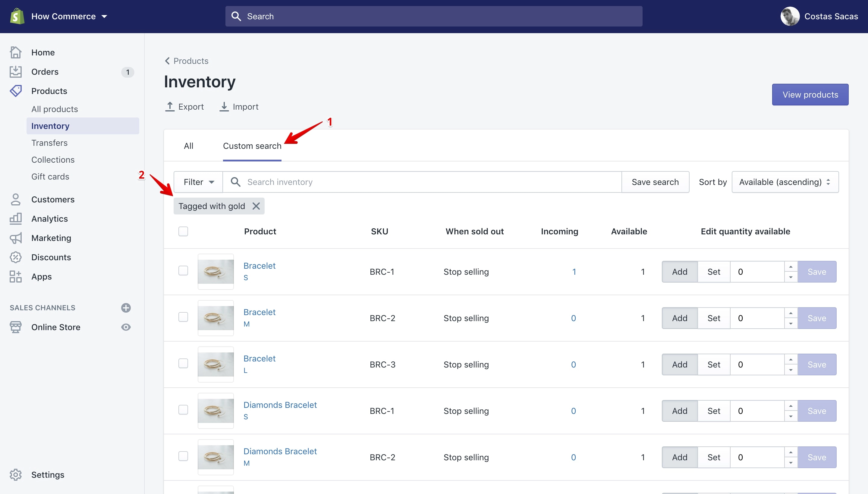Increase quantity stepper for Bracelet M
Screen dimensions: 868x494
791,313
